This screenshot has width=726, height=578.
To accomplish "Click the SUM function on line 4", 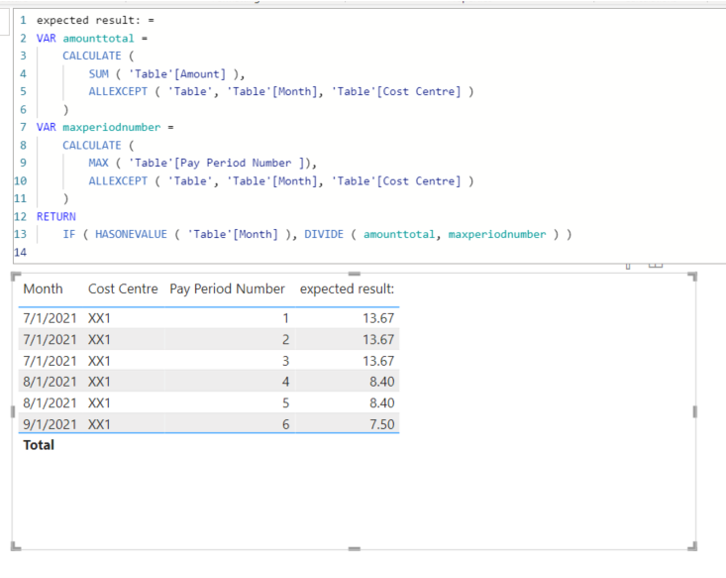I will click(x=99, y=74).
